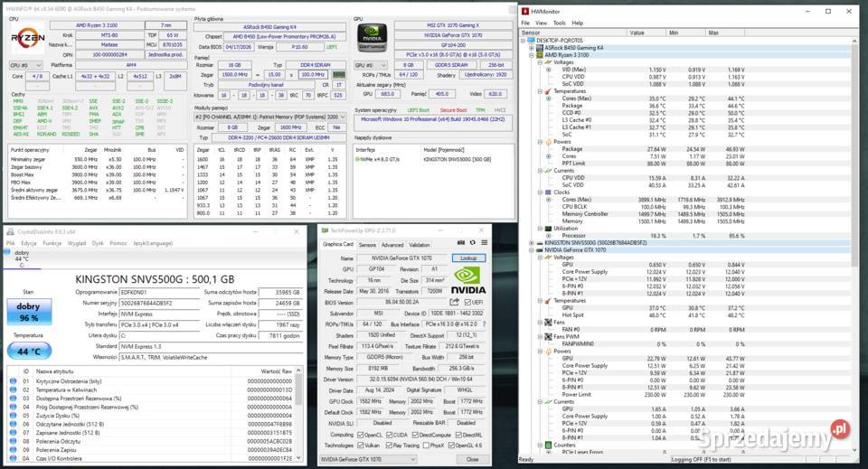This screenshot has height=469, width=868.
Task: Toggle OpenGL 4.6 checkbox in GPU-Z
Action: [x=452, y=445]
